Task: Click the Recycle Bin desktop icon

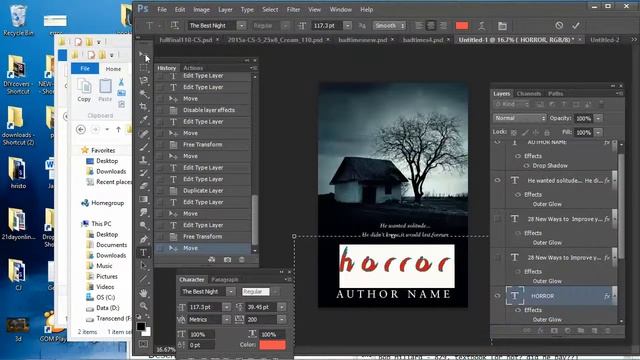Action: point(18,20)
